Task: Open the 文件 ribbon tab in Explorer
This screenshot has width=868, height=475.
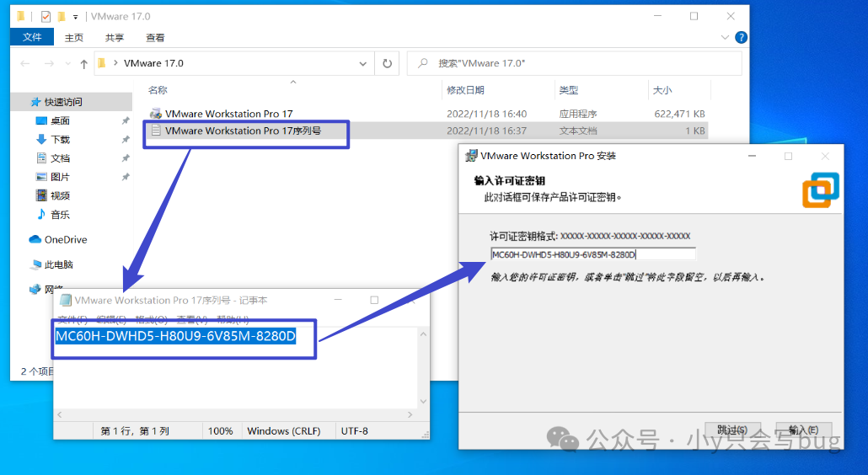Action: pos(32,37)
